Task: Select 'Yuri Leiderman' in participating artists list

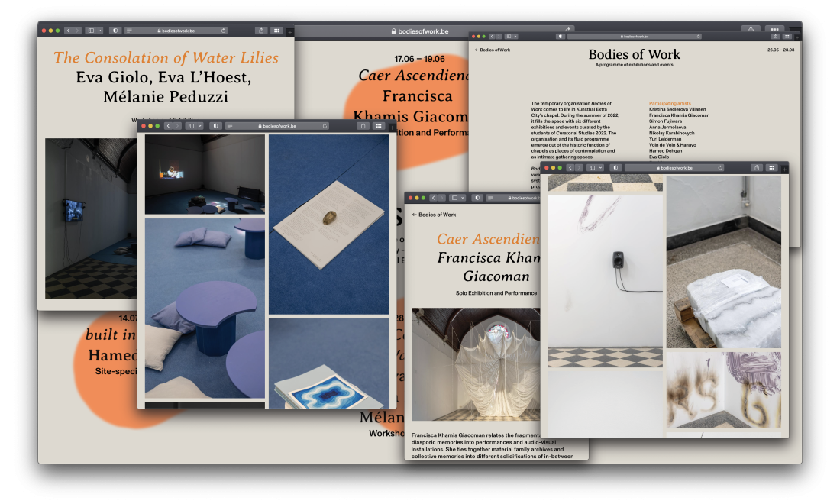Action: 665,139
